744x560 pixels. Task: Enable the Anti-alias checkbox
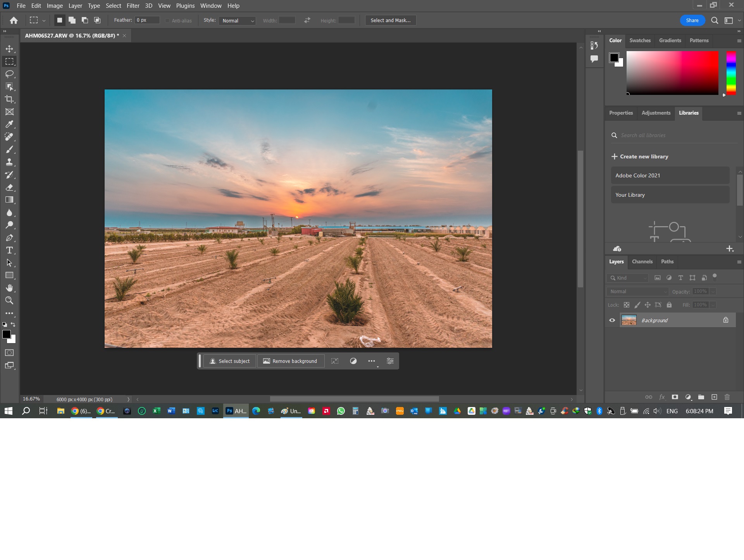(x=167, y=21)
